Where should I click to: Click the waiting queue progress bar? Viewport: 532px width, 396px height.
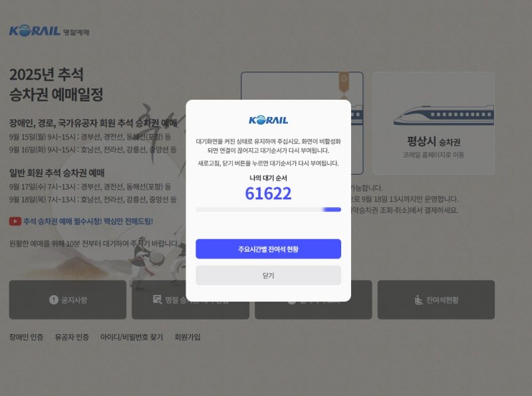[x=268, y=209]
